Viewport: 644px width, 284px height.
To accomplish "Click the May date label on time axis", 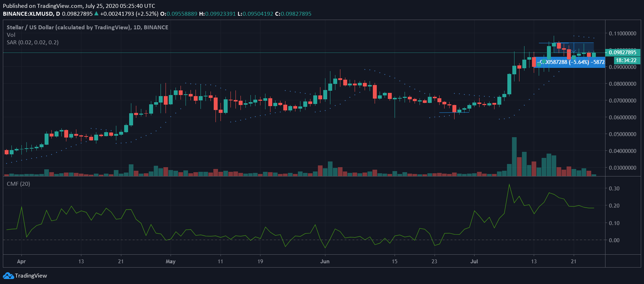I will click(171, 261).
